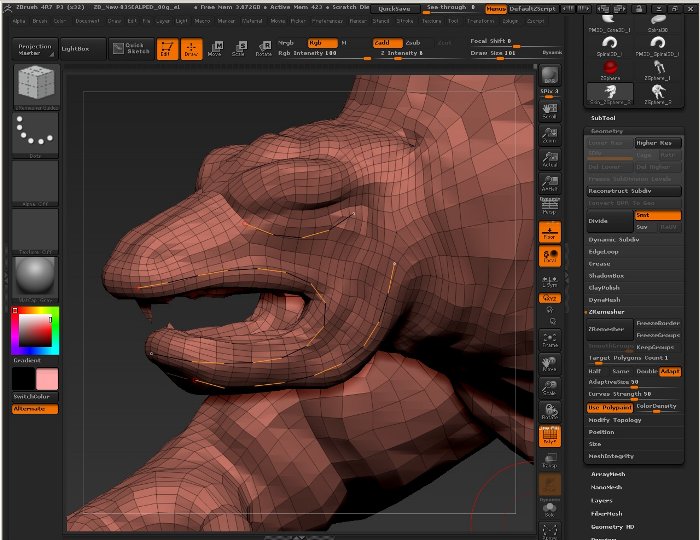Pick a color in the color picker square
Image resolution: width=700 pixels, height=540 pixels.
click(x=34, y=329)
